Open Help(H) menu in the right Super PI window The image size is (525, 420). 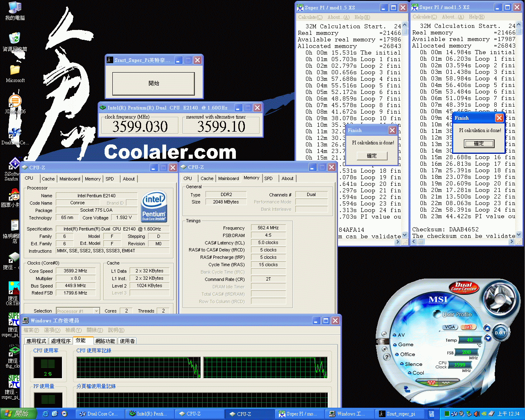click(477, 17)
